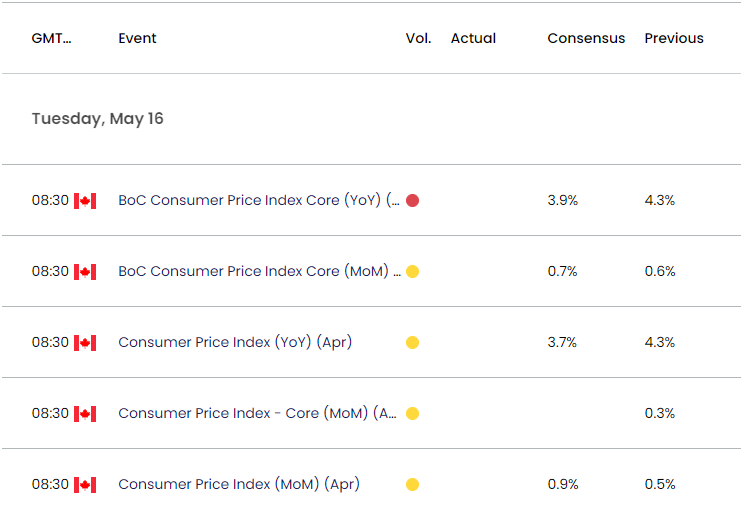This screenshot has width=742, height=518.
Task: Click yellow volatility dot for CPI Core MoM
Action: pyautogui.click(x=412, y=414)
